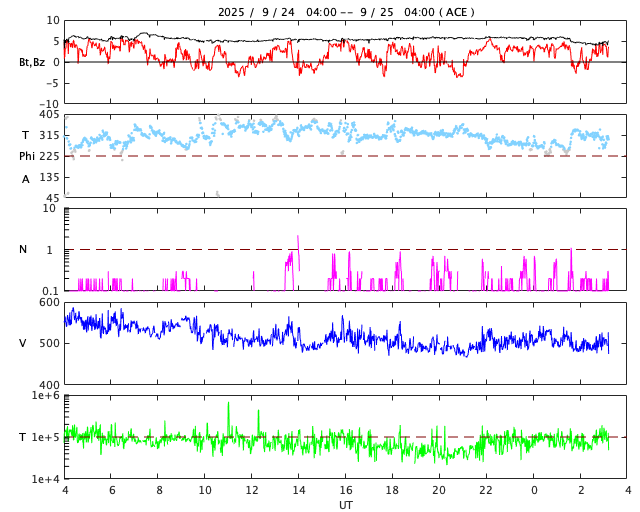
Task: Click the tall green temperature spike near 11 UT
Action: (228, 405)
